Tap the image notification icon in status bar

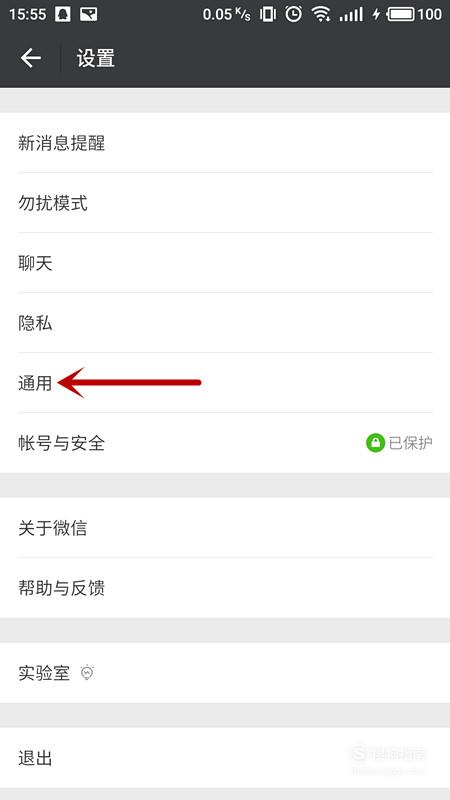89,14
